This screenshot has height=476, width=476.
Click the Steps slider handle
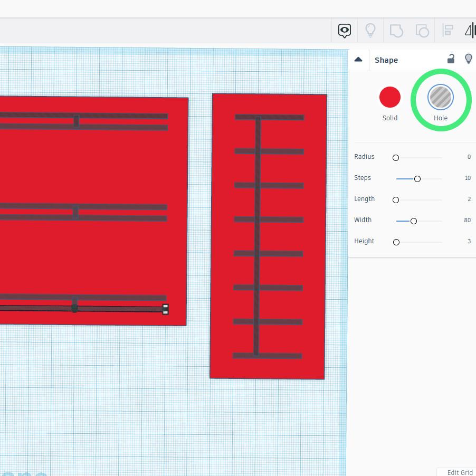[417, 179]
